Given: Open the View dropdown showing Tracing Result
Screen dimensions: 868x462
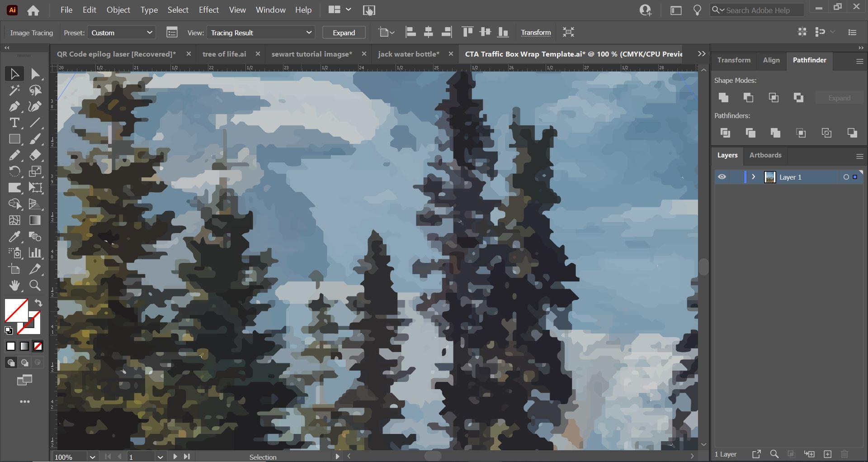Looking at the screenshot, I should point(260,33).
